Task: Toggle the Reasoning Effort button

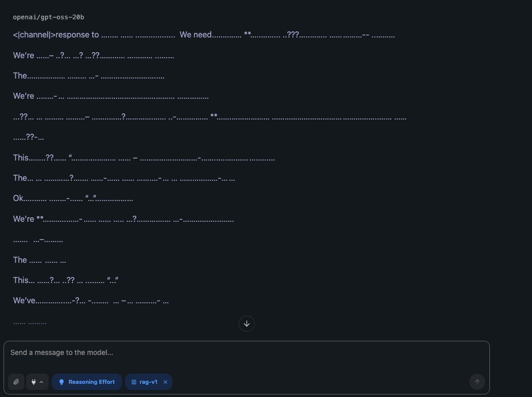Action: [x=87, y=382]
